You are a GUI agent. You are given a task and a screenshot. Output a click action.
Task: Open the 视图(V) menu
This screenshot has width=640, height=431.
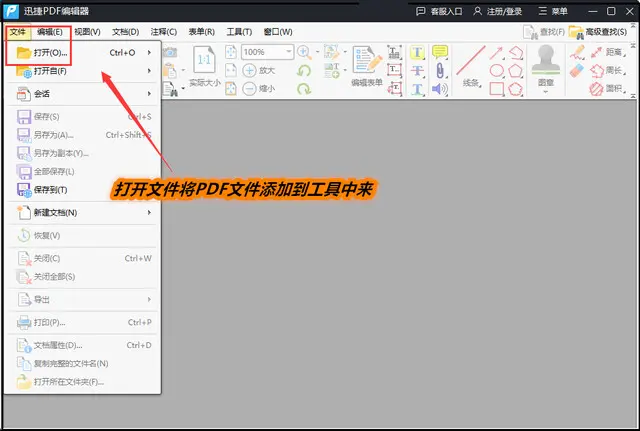tap(87, 32)
